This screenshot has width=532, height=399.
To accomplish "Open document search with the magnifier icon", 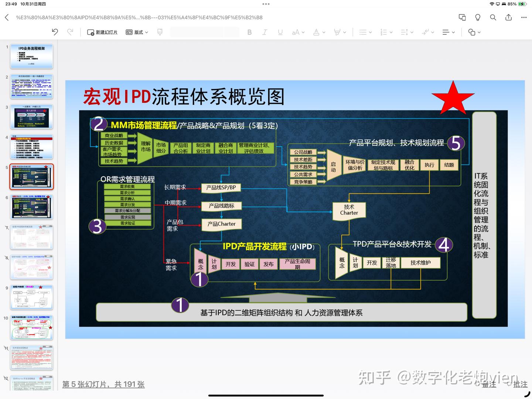I will pos(493,17).
